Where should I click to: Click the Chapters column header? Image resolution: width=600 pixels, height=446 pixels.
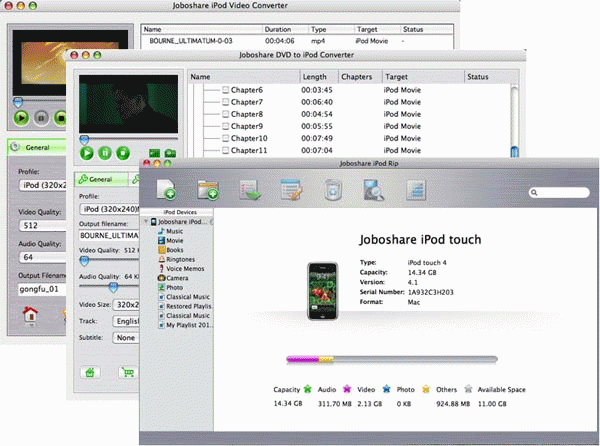tap(360, 77)
